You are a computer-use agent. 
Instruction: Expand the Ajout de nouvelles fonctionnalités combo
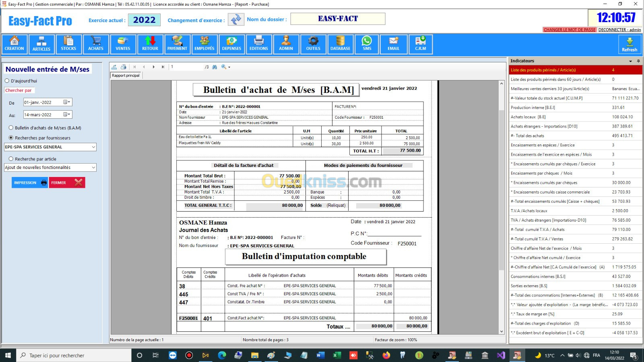coord(93,168)
